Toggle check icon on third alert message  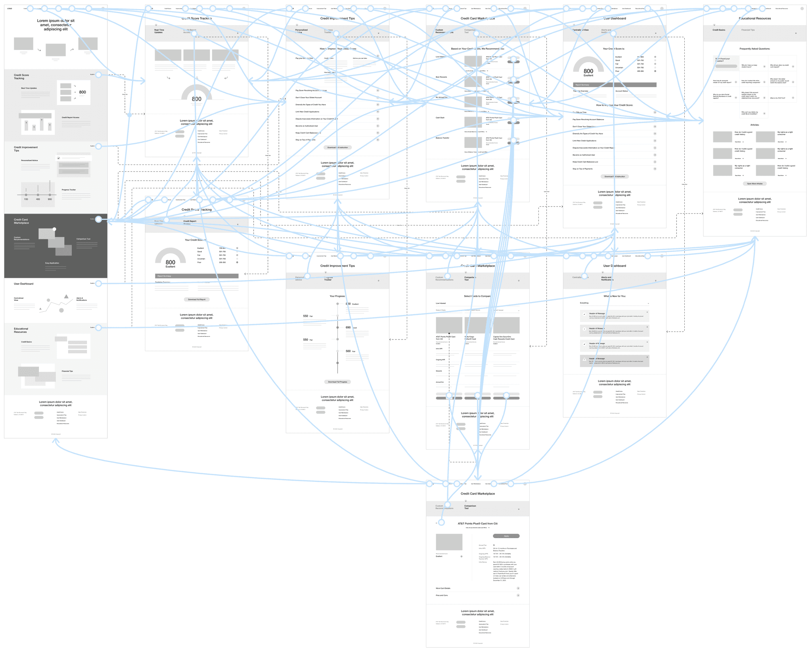pos(584,344)
